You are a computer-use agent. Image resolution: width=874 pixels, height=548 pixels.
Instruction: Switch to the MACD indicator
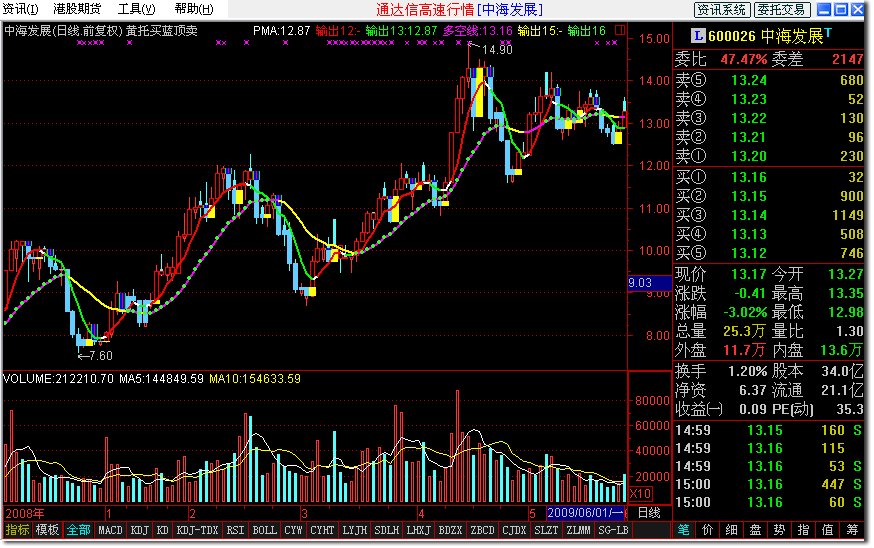pyautogui.click(x=110, y=530)
